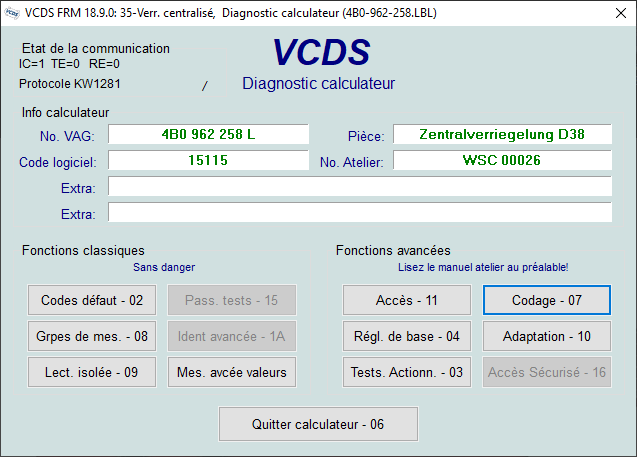
Task: Open Régl. de base - 04
Action: click(x=407, y=336)
